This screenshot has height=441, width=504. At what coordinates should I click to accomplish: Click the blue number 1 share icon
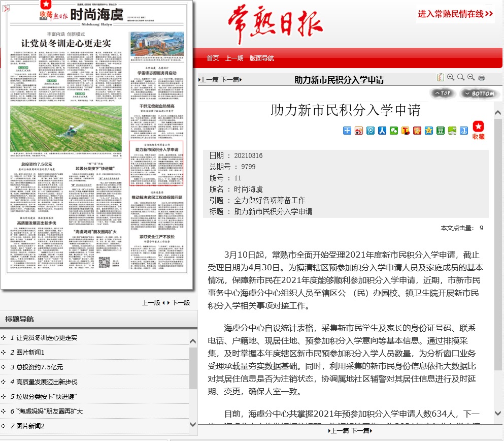click(464, 131)
